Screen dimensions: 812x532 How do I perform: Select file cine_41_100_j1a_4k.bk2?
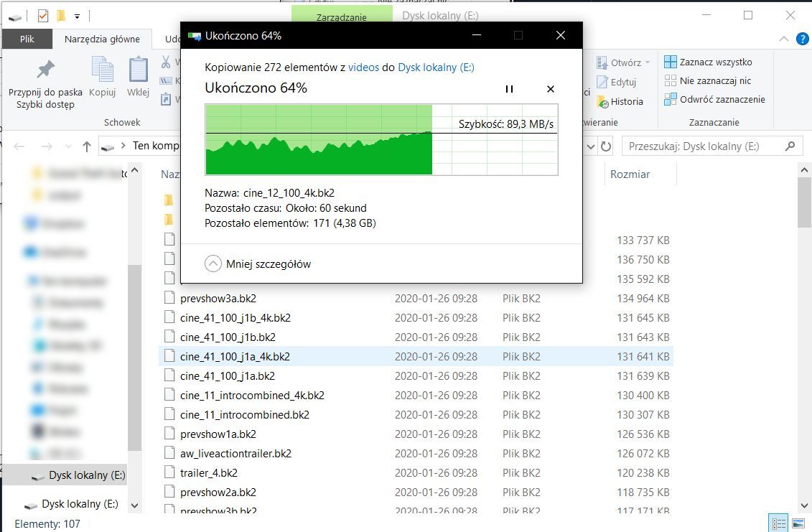[x=235, y=356]
